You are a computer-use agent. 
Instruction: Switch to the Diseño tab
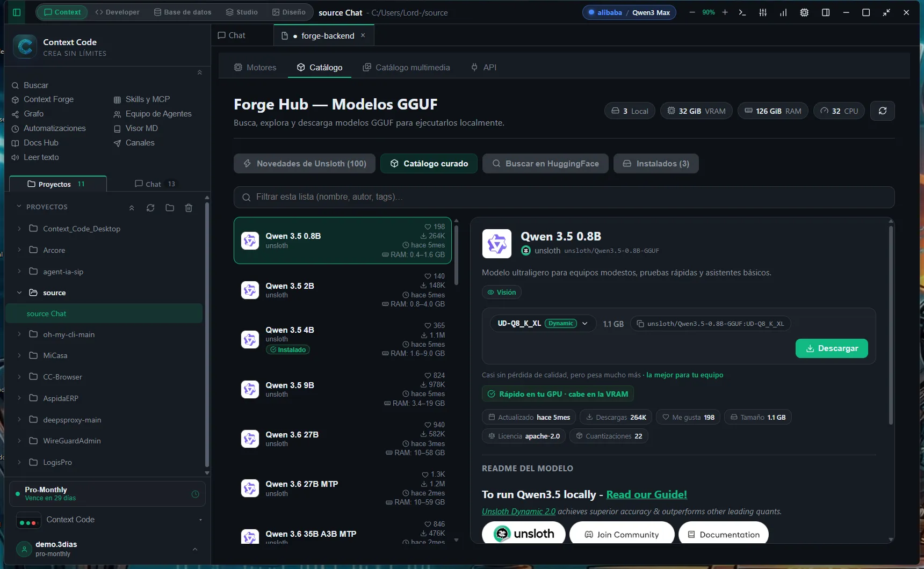point(289,12)
